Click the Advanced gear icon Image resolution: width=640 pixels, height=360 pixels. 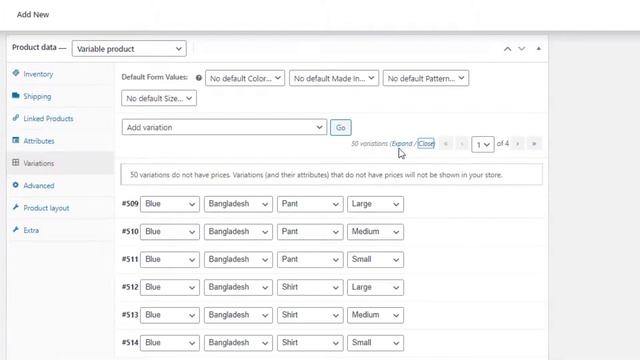16,185
